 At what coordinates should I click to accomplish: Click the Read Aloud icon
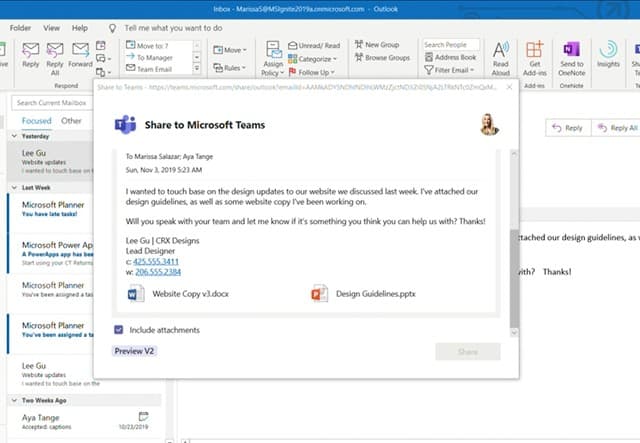(501, 59)
